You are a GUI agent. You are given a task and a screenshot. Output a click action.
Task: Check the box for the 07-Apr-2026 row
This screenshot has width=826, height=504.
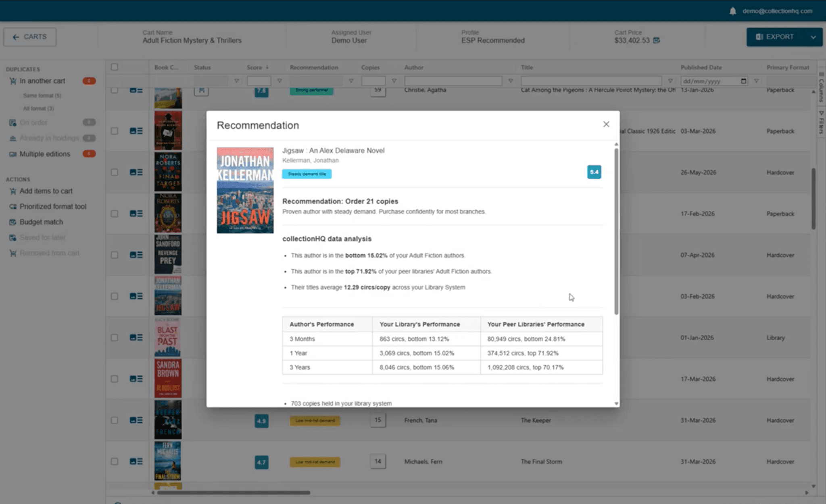[115, 255]
